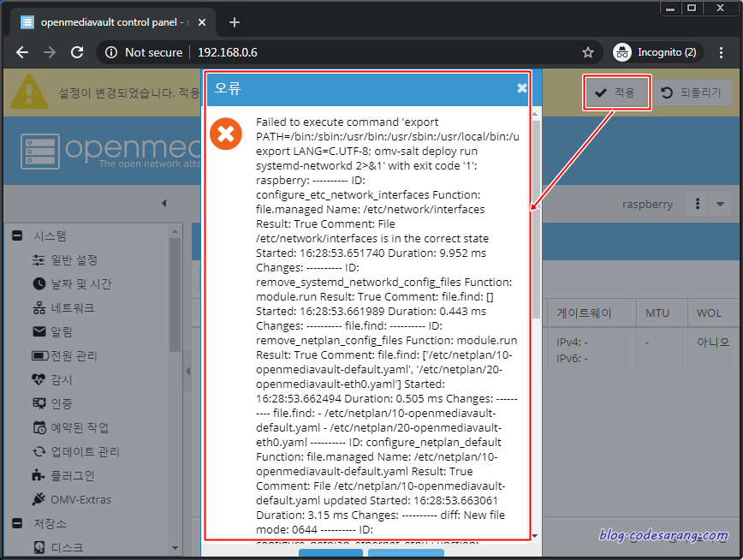Click the MTU column header
The height and width of the screenshot is (560, 743).
(x=662, y=313)
